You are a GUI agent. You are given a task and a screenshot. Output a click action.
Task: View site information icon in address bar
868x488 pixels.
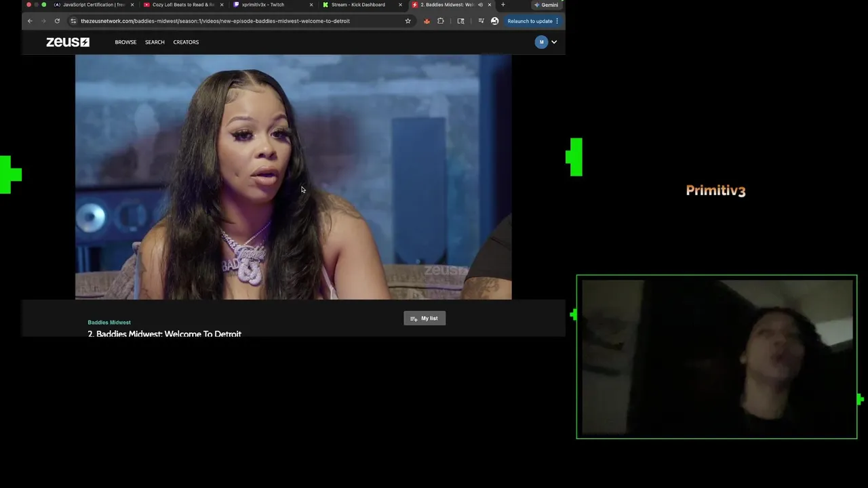73,21
